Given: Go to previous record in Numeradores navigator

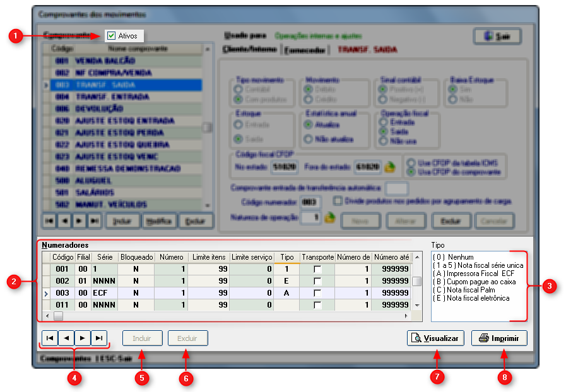Looking at the screenshot, I should point(66,338).
